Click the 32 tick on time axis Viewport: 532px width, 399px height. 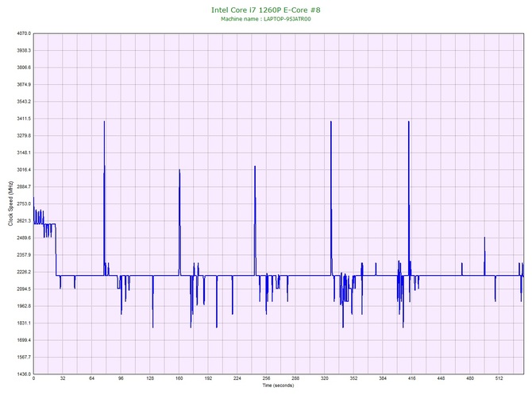tap(63, 378)
